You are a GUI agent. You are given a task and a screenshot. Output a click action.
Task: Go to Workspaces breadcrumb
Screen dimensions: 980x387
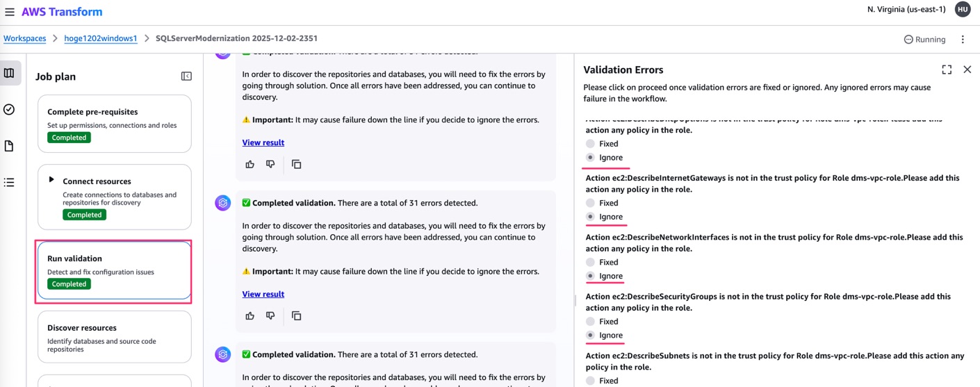pyautogui.click(x=25, y=39)
